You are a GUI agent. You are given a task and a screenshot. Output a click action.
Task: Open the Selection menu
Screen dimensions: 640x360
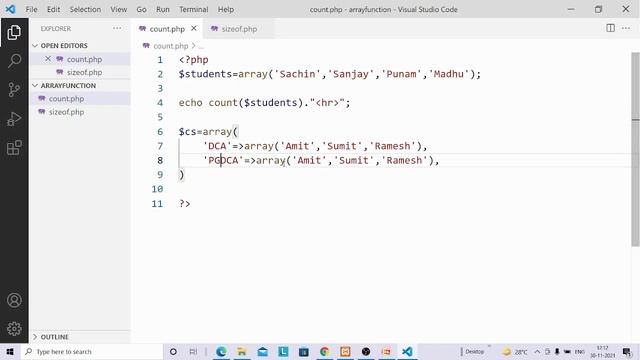pyautogui.click(x=85, y=9)
